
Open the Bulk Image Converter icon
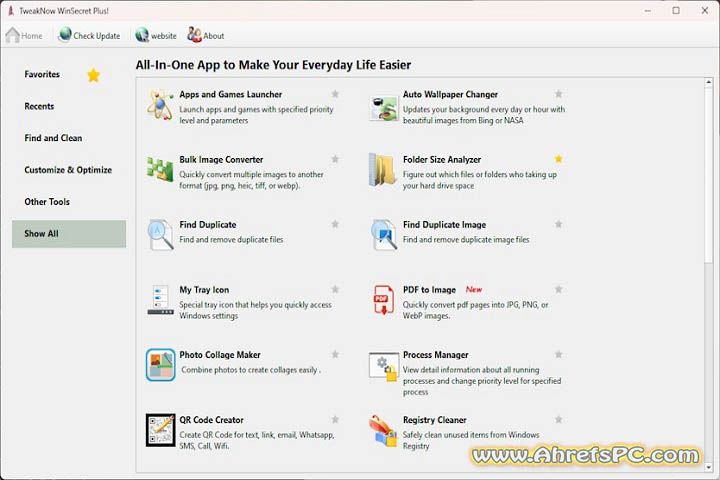click(x=160, y=169)
